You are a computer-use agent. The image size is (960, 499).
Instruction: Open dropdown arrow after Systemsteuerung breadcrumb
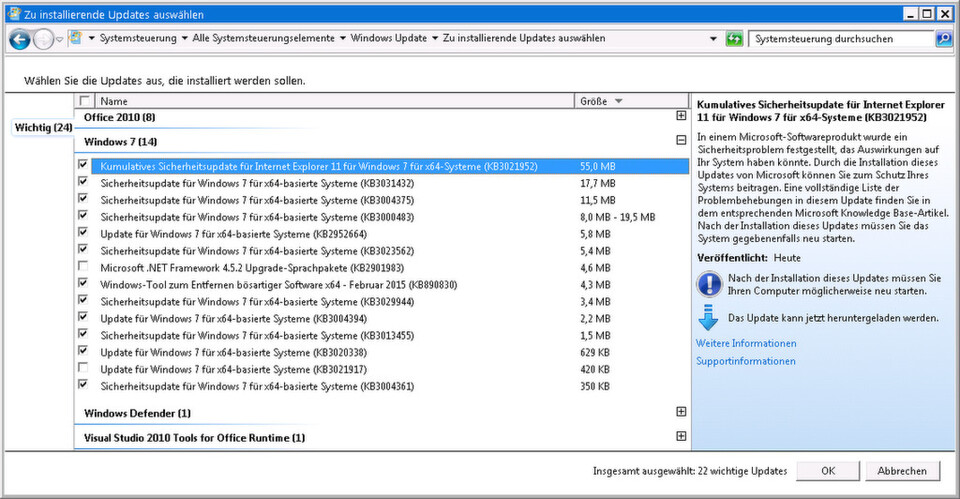(x=184, y=38)
